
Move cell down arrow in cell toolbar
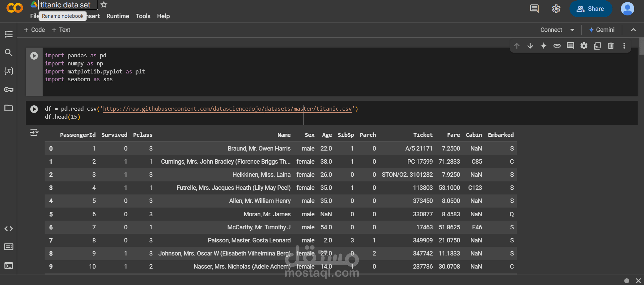pos(530,46)
